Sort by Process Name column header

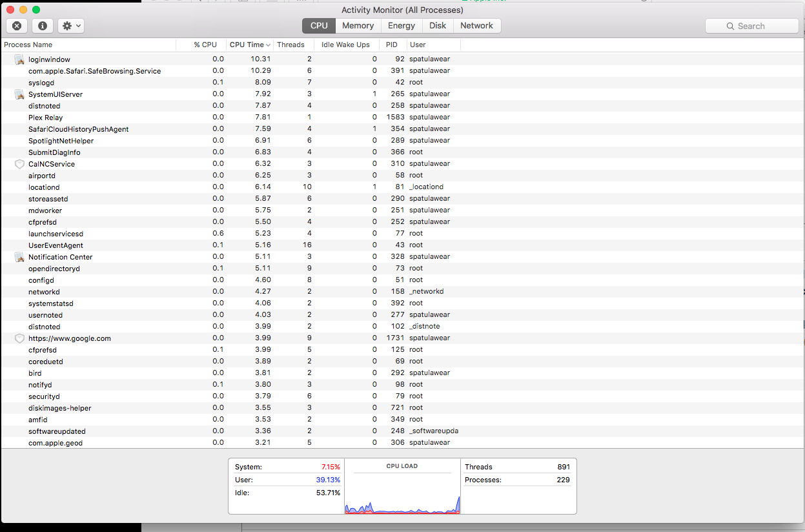pyautogui.click(x=88, y=45)
